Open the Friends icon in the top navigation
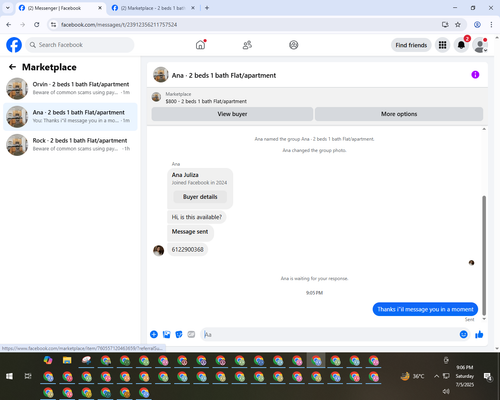The width and height of the screenshot is (500, 400). [x=247, y=45]
